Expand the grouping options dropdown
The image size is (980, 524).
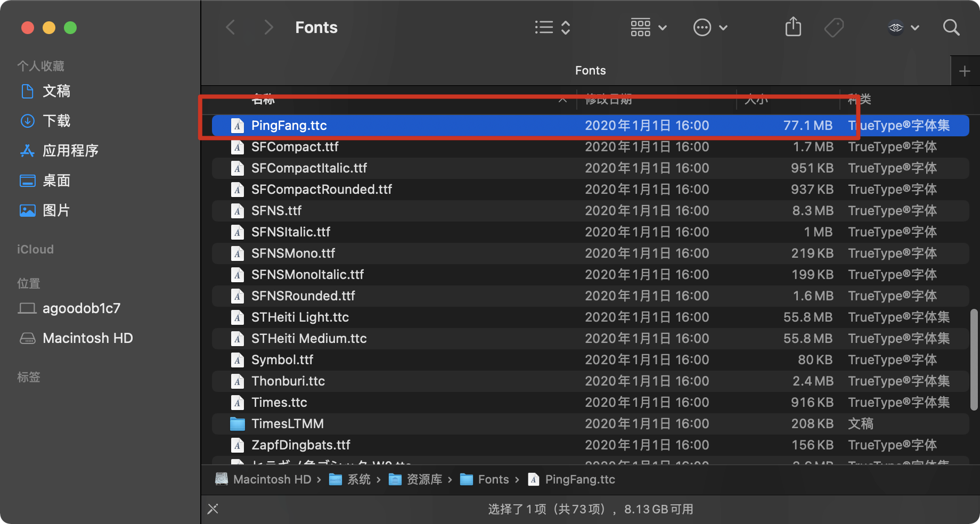pos(648,27)
